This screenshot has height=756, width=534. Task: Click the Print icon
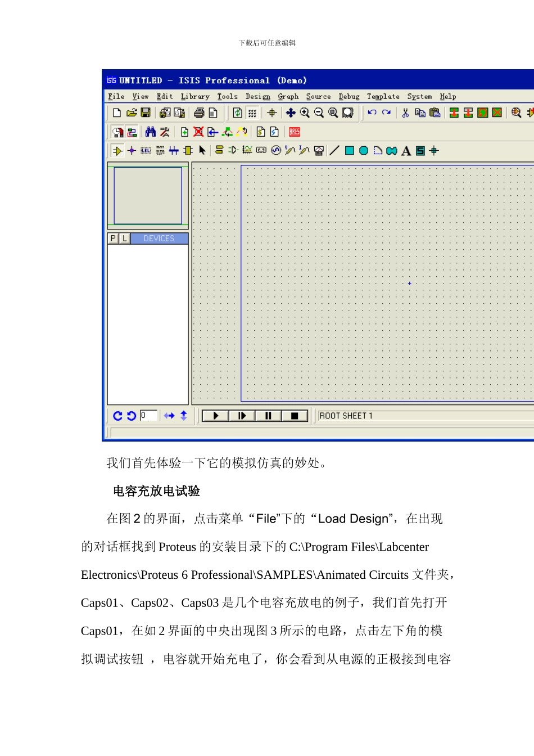pyautogui.click(x=199, y=113)
